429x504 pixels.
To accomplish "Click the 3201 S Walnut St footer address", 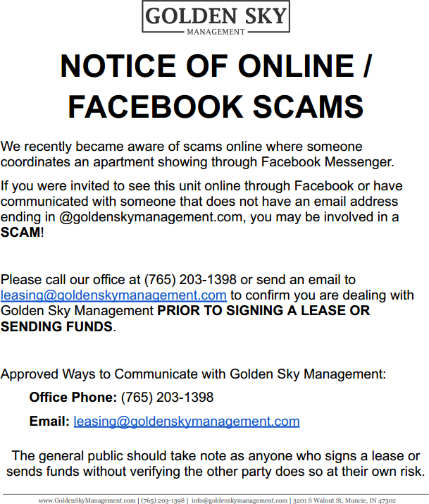I will coord(344,500).
